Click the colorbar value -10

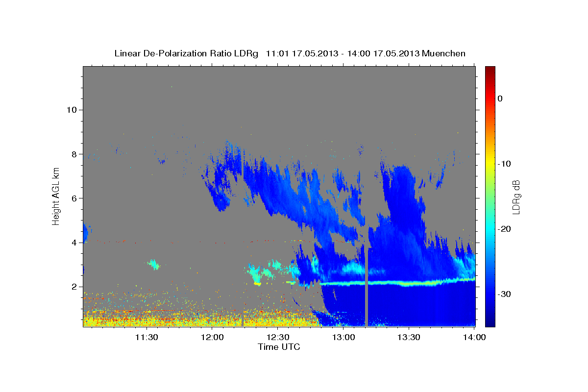504,164
